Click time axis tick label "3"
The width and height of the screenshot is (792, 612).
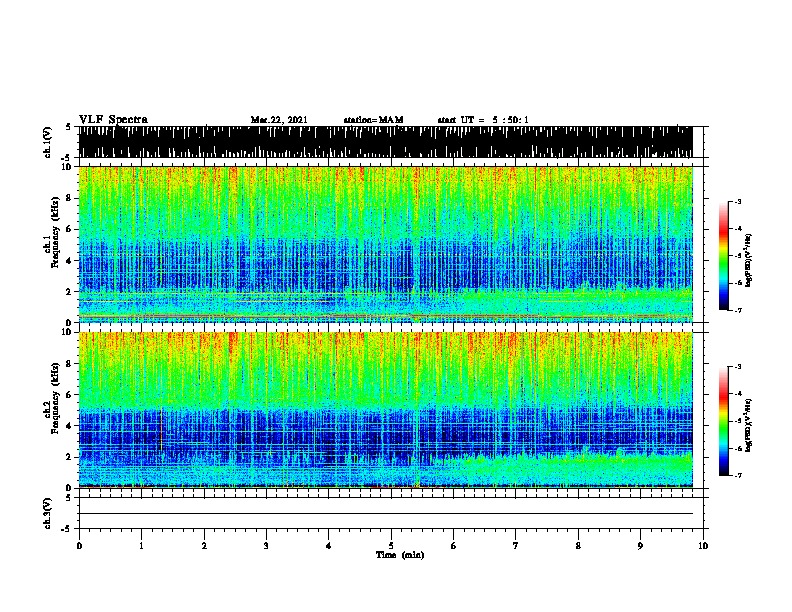(x=266, y=545)
